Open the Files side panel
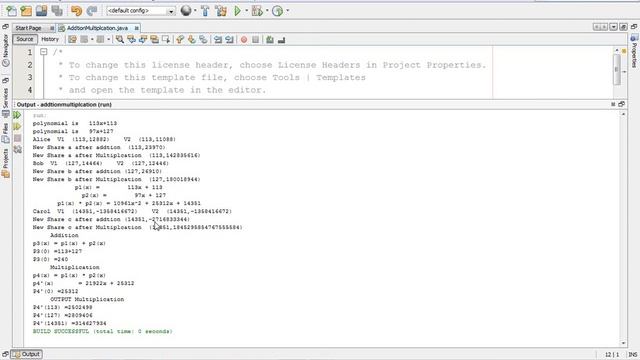 tap(6, 133)
